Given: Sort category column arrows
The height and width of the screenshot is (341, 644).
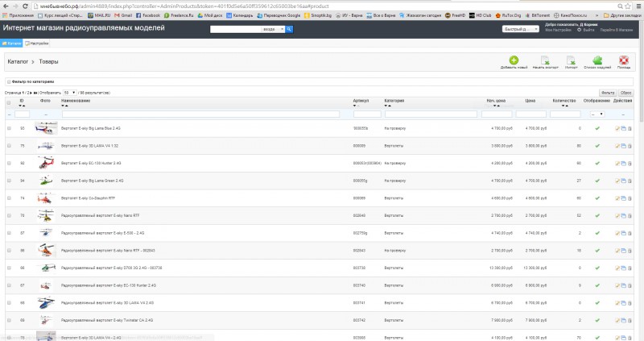Looking at the screenshot, I should click(388, 106).
